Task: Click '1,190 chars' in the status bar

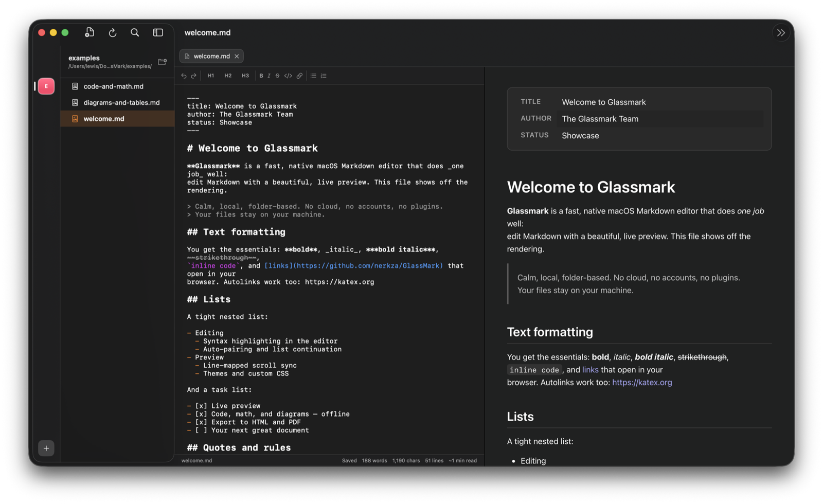Action: [x=406, y=461]
